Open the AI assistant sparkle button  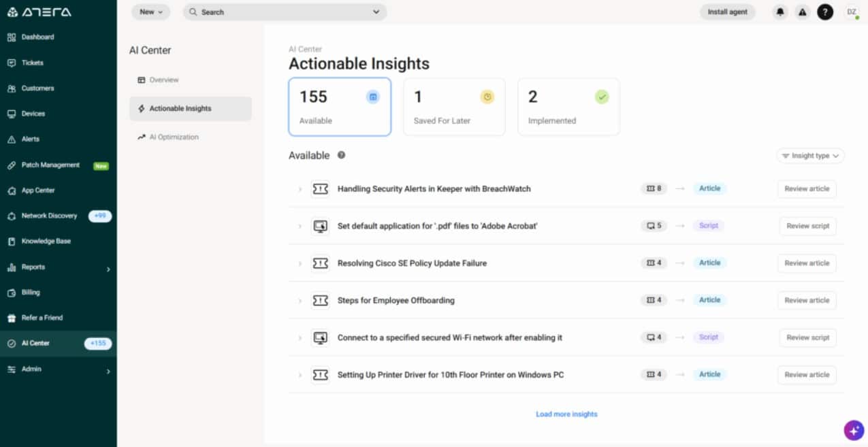[x=854, y=431]
